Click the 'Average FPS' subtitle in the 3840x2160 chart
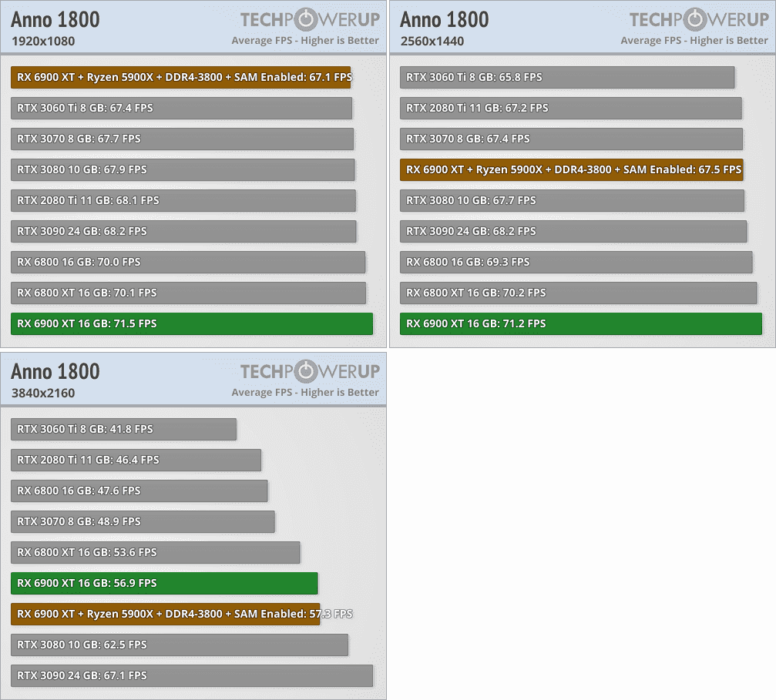The width and height of the screenshot is (776, 700). coord(305,392)
